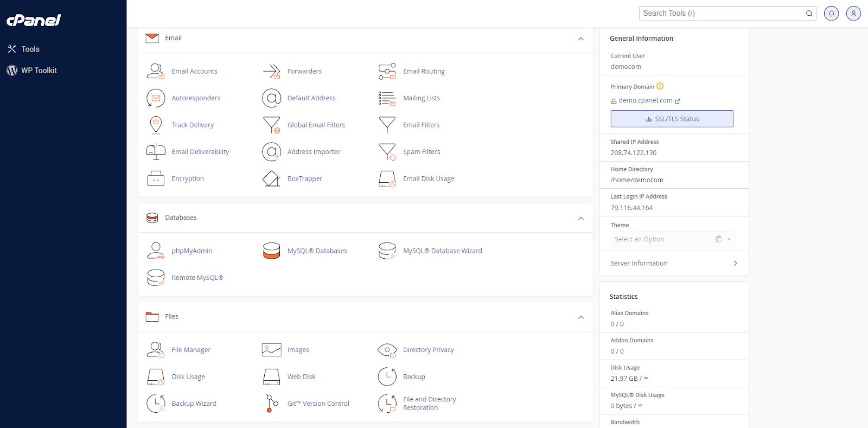Viewport: 868px width, 428px height.
Task: Click the Email section header title
Action: pyautogui.click(x=173, y=38)
